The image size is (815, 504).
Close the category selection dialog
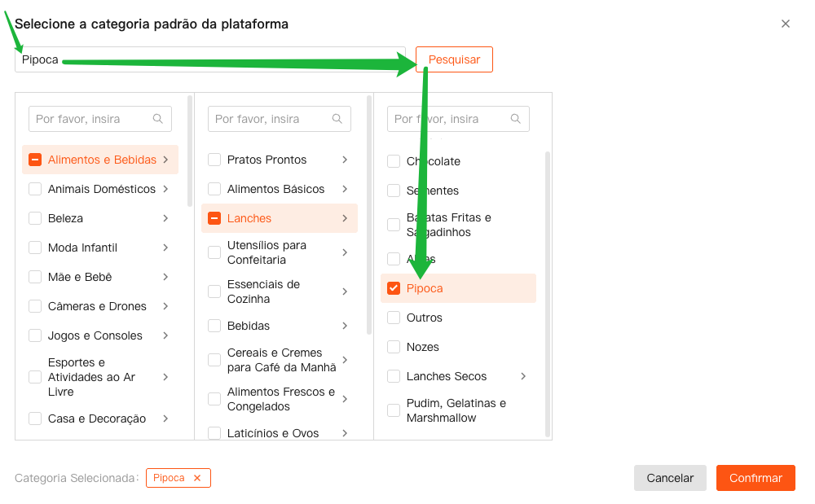point(786,24)
